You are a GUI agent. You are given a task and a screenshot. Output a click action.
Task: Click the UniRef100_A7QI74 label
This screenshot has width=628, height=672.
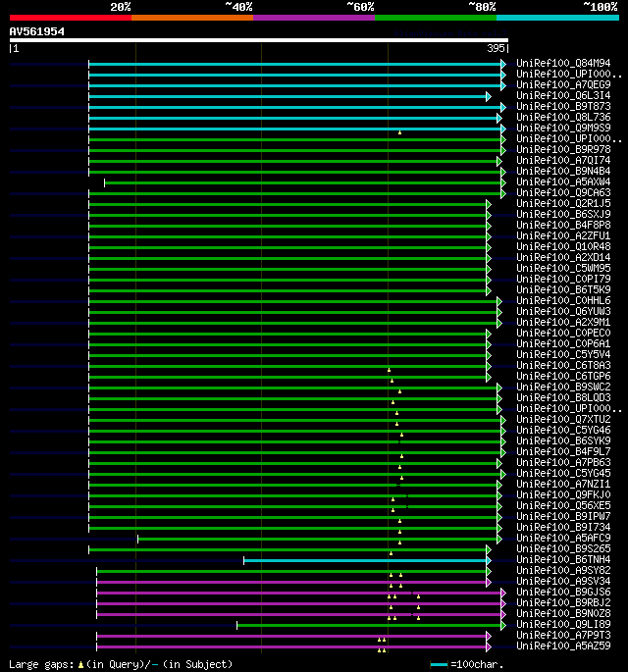(x=563, y=160)
